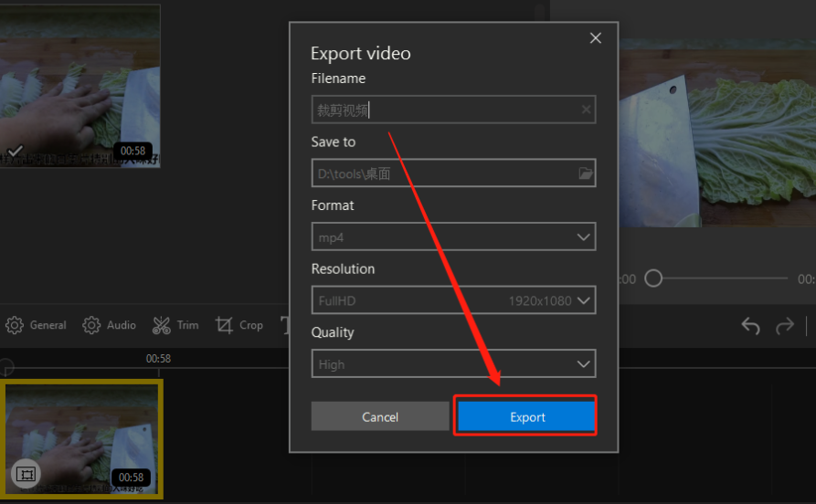Close the Export video dialog
816x504 pixels.
tap(596, 38)
